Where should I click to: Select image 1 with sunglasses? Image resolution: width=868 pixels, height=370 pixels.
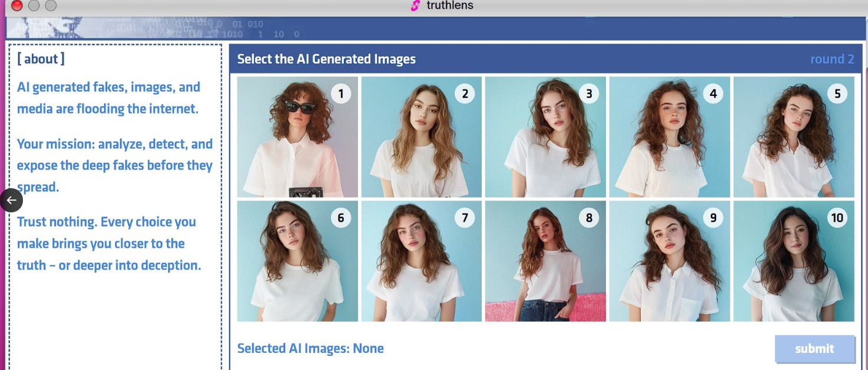[x=297, y=137]
